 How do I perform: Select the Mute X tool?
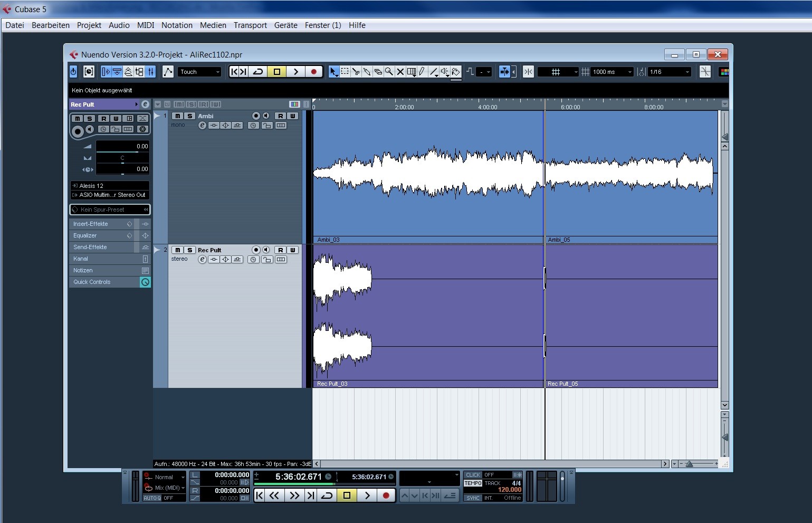tap(400, 72)
